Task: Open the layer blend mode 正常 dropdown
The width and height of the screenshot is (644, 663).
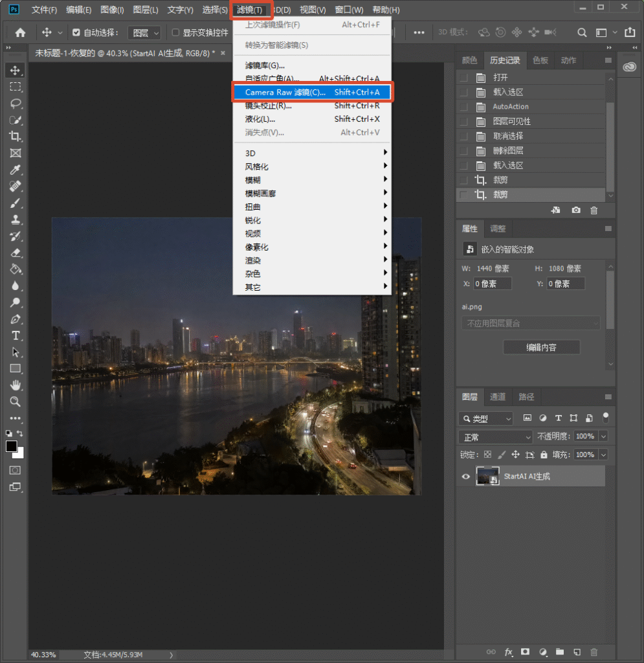Action: 495,437
